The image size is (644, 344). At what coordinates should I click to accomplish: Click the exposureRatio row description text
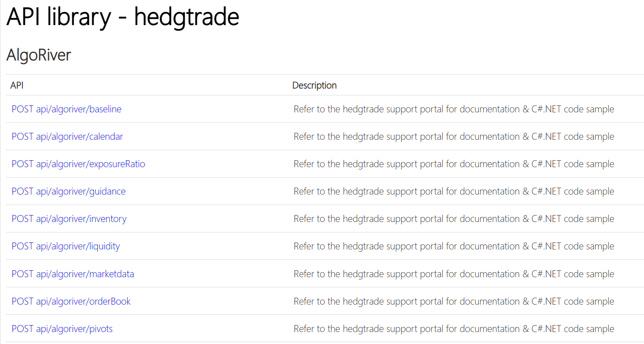point(454,164)
